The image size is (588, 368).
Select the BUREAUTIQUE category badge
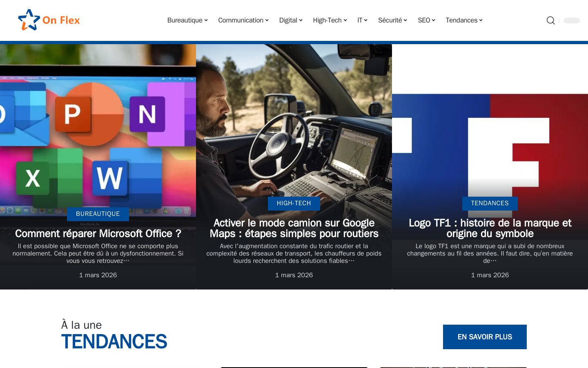click(98, 214)
